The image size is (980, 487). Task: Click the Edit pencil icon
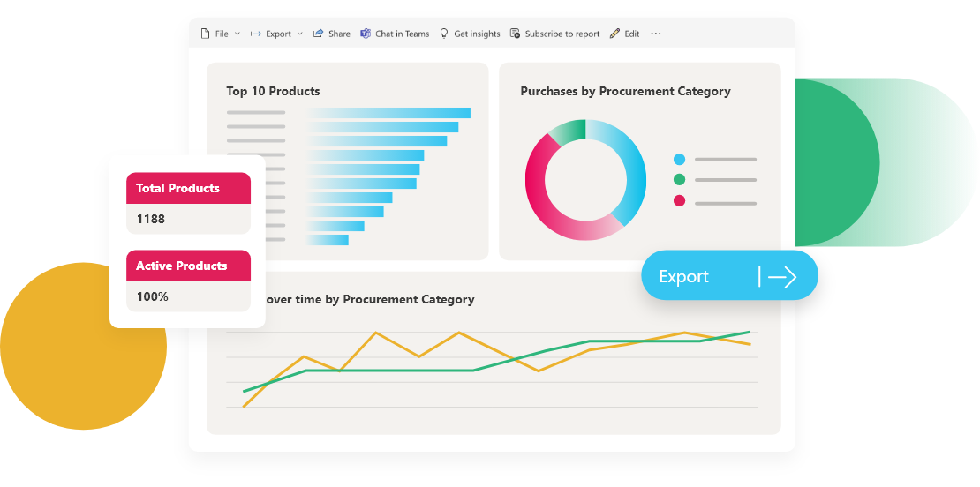tap(614, 34)
